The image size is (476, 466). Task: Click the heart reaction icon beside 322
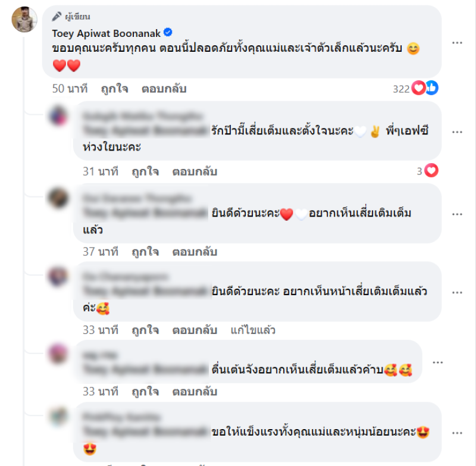pos(419,88)
